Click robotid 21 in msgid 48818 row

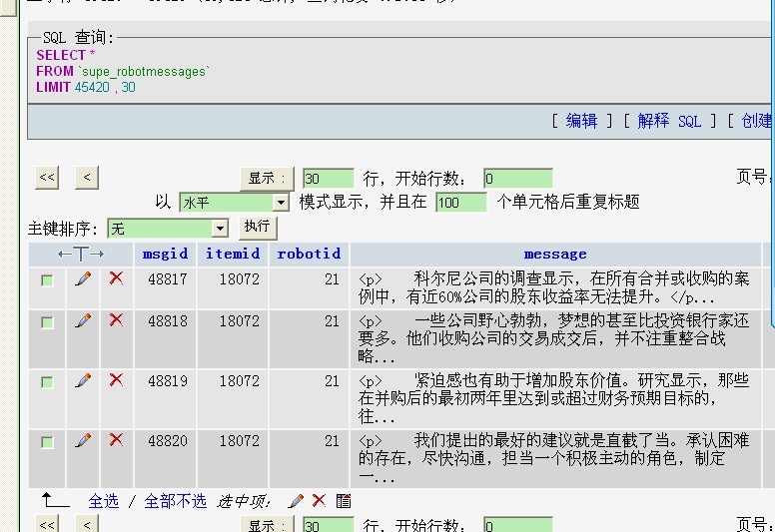point(332,321)
